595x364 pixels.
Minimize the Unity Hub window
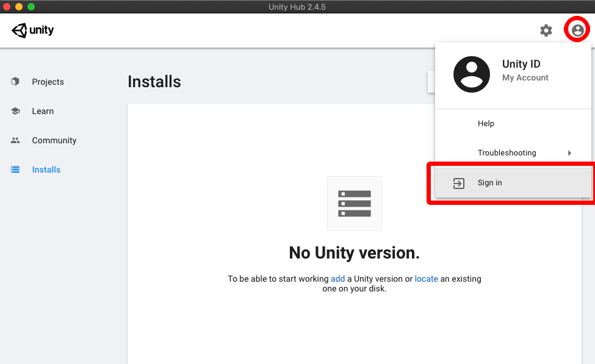click(x=18, y=7)
